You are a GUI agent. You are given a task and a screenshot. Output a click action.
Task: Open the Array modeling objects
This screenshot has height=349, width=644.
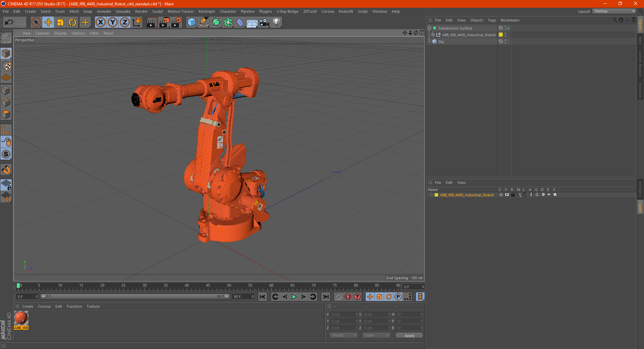[x=228, y=22]
